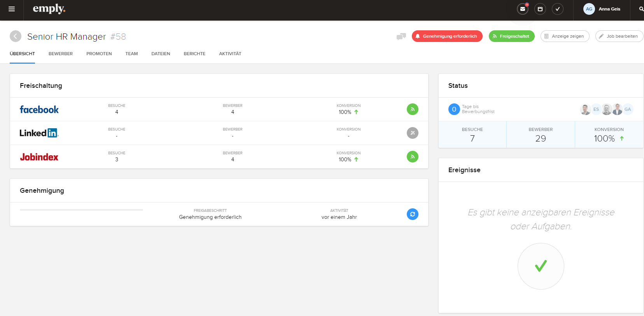The height and width of the screenshot is (316, 644).
Task: Go back using the arrow icon
Action: [x=16, y=36]
